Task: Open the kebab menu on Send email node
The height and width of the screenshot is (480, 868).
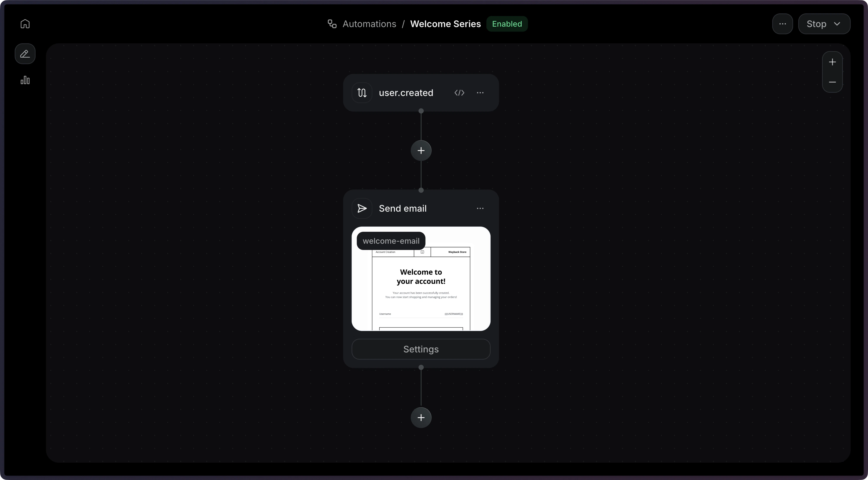Action: [x=480, y=208]
